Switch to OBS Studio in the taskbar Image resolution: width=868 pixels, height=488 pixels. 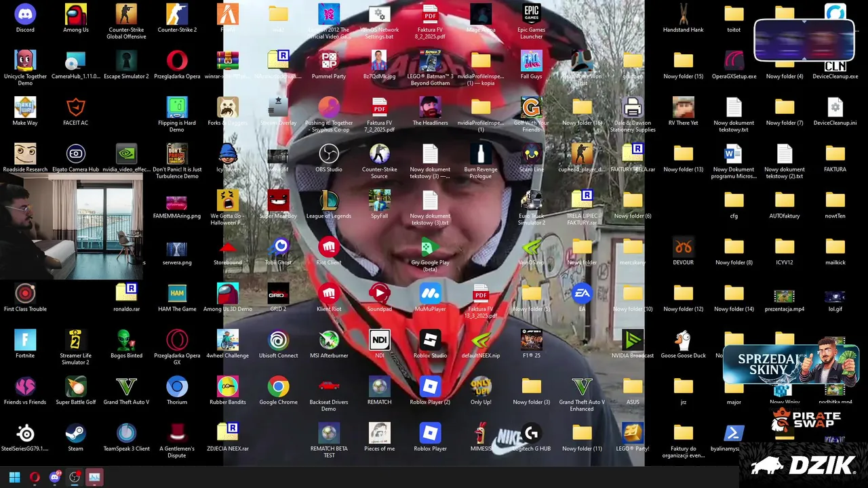(x=75, y=477)
